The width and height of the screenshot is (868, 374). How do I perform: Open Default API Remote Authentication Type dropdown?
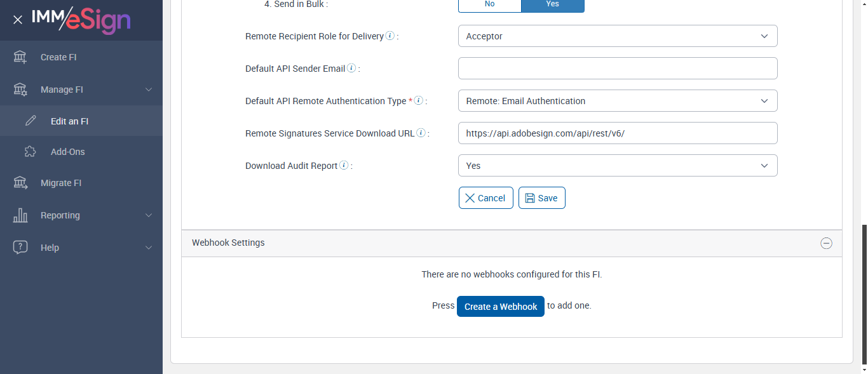pyautogui.click(x=617, y=101)
